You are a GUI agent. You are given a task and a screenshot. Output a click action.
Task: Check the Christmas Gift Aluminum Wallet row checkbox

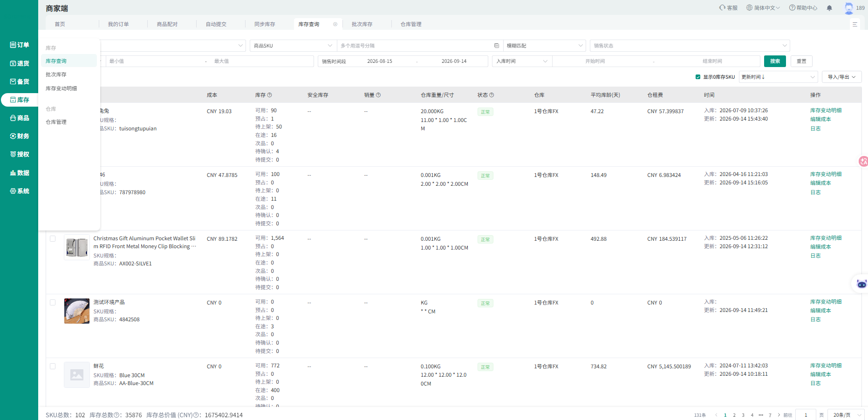point(53,238)
